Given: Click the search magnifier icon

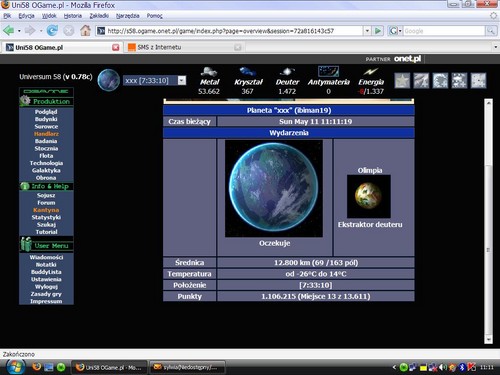Looking at the screenshot, I should [491, 31].
